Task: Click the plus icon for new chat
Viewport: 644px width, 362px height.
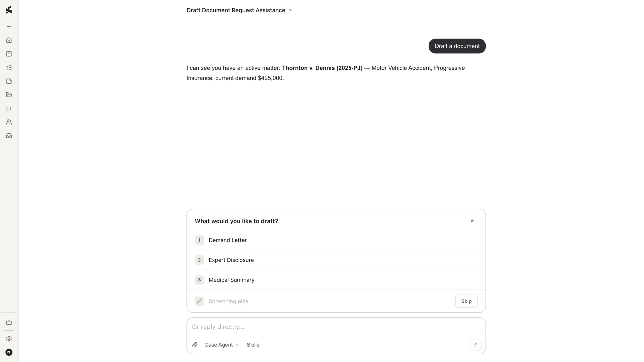Action: 9,27
